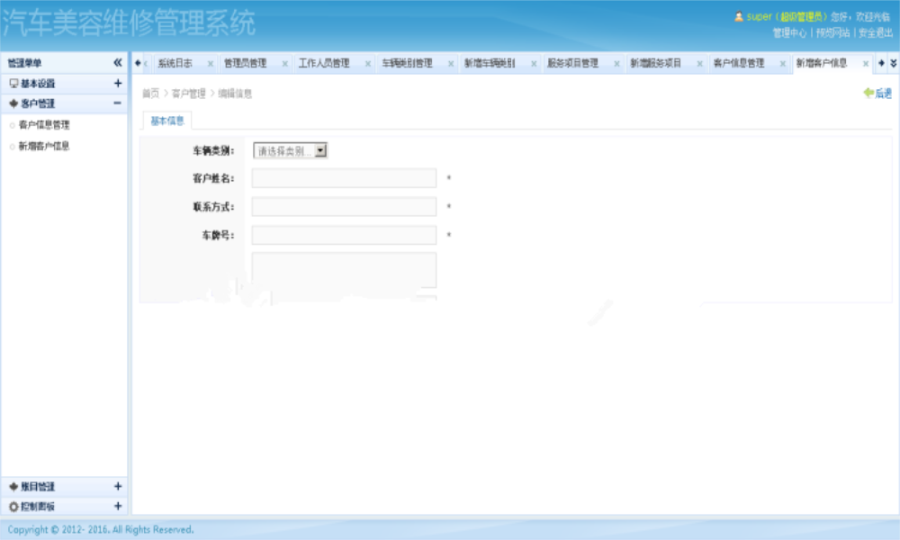Open the tab list double-chevron menu
Image resolution: width=900 pixels, height=540 pixels.
tap(893, 63)
